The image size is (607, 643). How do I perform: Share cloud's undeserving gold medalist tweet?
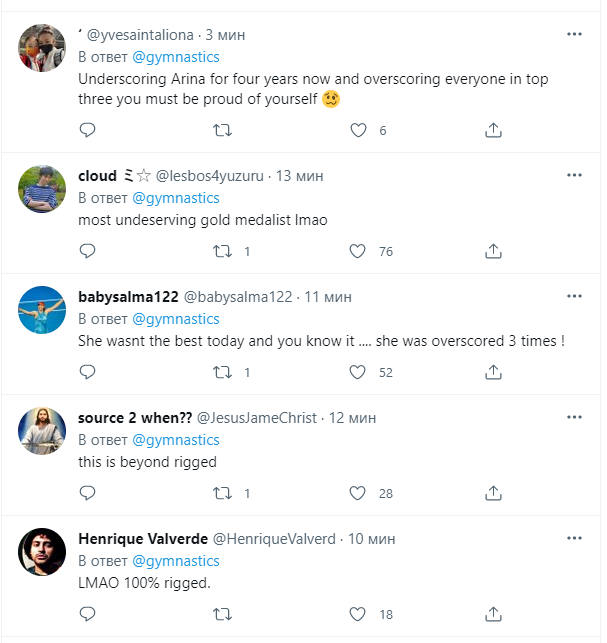tap(493, 251)
